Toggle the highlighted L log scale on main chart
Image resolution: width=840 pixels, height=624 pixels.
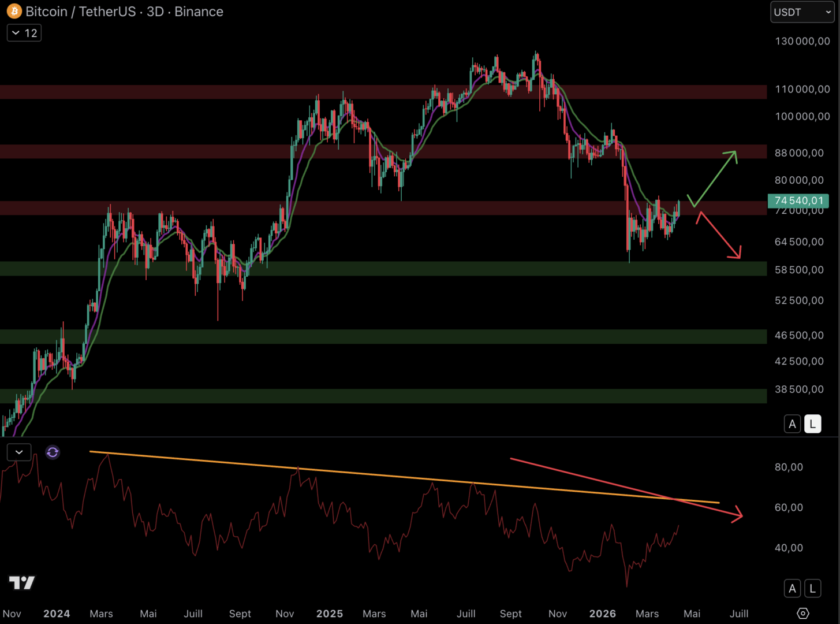(x=812, y=424)
